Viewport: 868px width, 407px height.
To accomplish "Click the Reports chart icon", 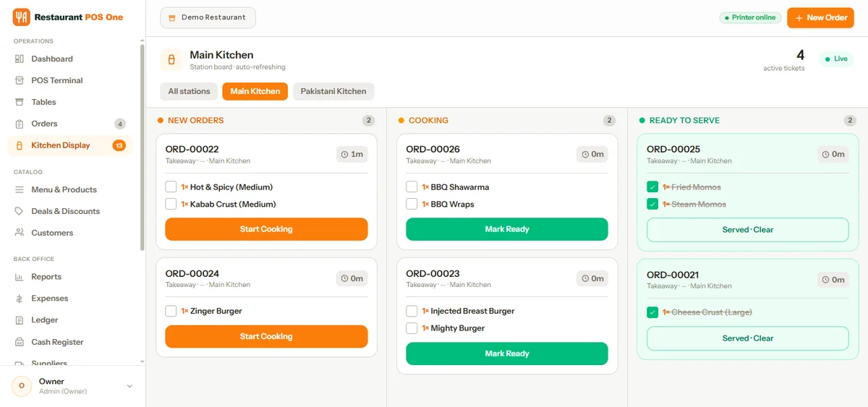I will 20,277.
